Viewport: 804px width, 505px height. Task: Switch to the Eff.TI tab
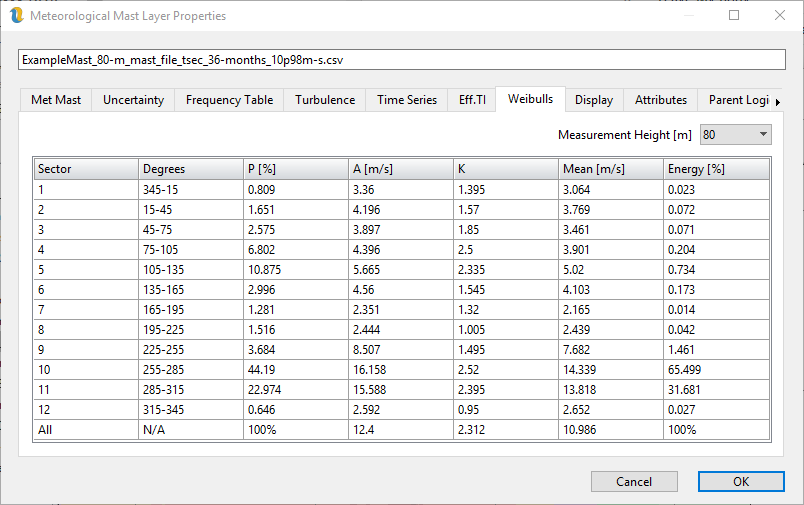point(472,100)
